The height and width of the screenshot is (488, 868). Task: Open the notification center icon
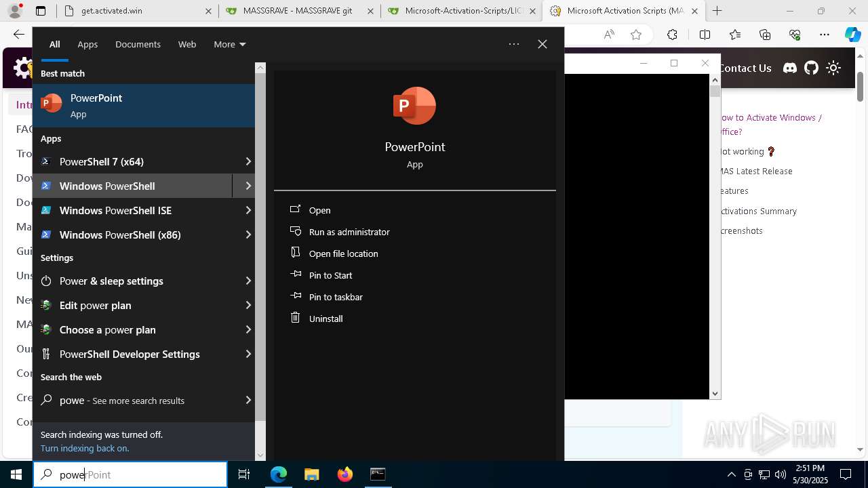(846, 474)
